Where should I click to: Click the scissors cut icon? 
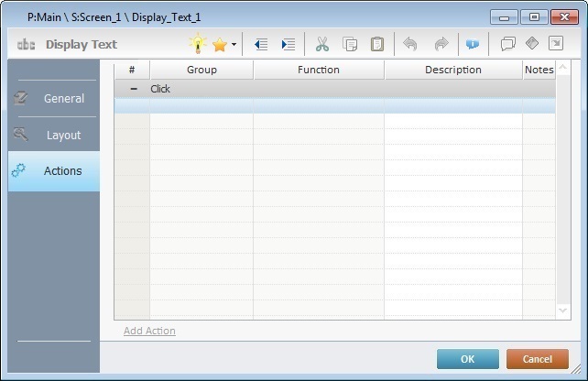[x=322, y=44]
